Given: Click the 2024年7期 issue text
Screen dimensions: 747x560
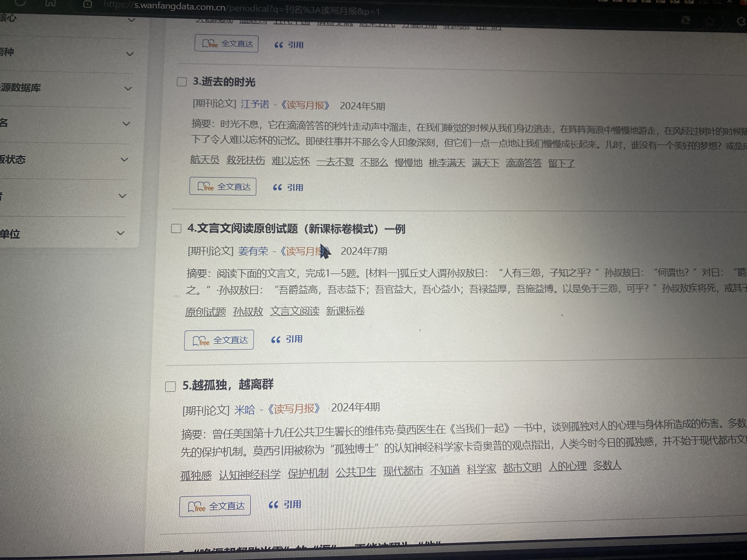Looking at the screenshot, I should coord(364,251).
